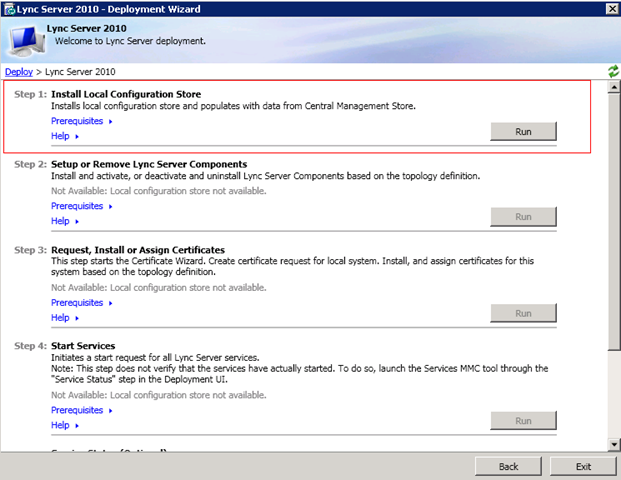Click the 'Not Available' notice under Step 2
621x480 pixels.
coord(158,191)
